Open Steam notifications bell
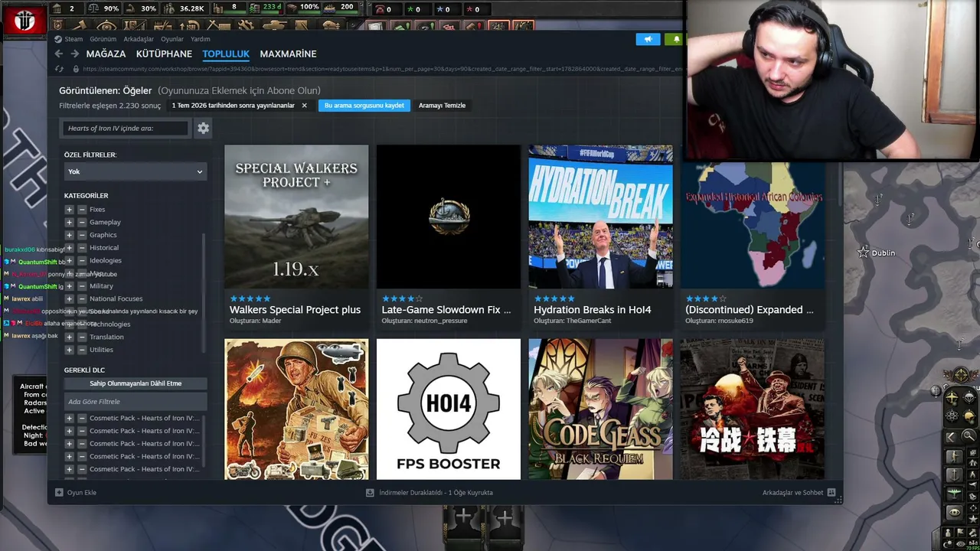 pyautogui.click(x=675, y=39)
